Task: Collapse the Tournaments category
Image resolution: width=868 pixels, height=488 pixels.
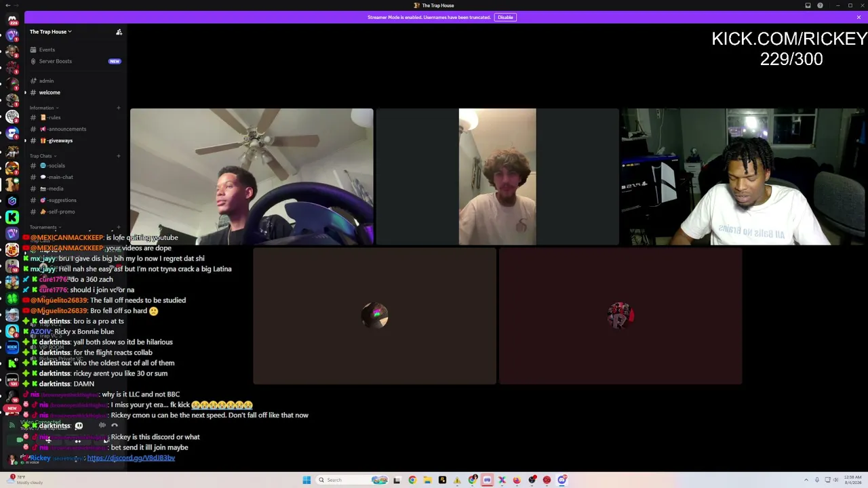Action: point(45,227)
